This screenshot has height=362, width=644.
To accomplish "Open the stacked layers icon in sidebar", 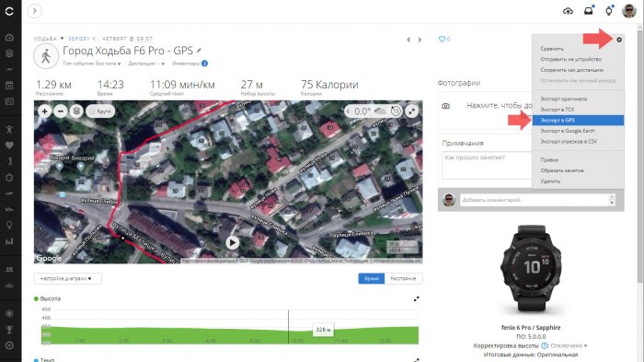I will pyautogui.click(x=9, y=53).
